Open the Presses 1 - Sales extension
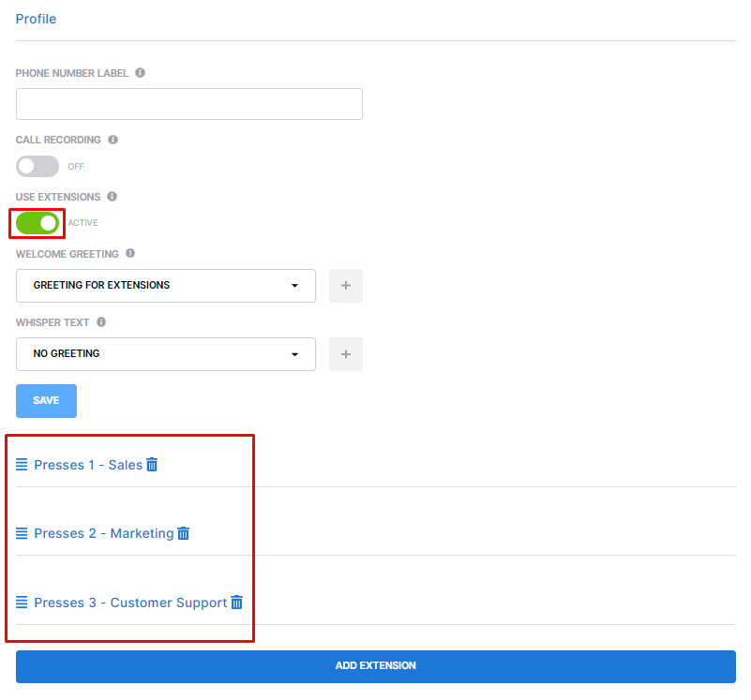Viewport: 751px width, 700px height. (x=89, y=465)
